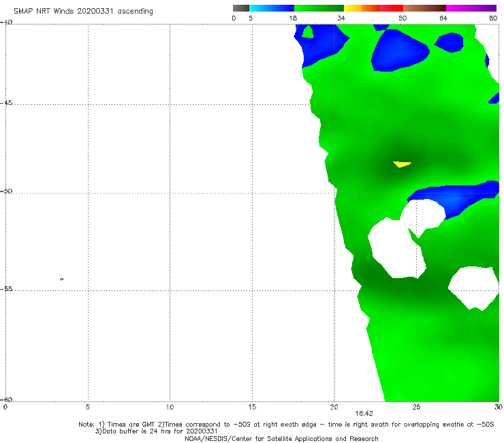Click the yellow-orange segment of the color bar
504x443 pixels.
[x=361, y=8]
